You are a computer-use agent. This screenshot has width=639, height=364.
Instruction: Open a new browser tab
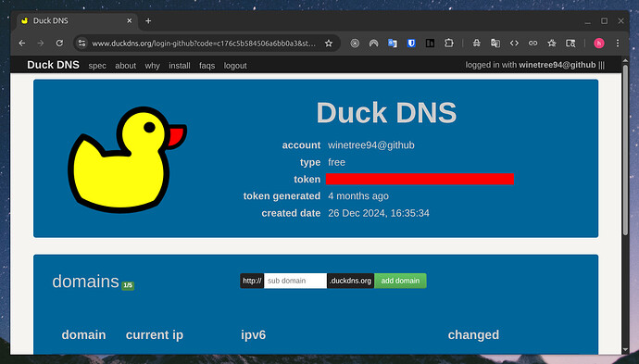(x=148, y=20)
